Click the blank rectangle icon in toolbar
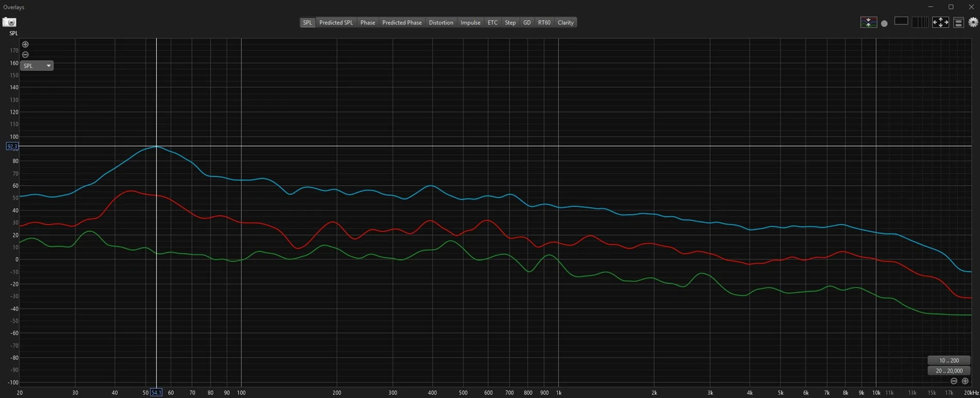 (x=901, y=21)
